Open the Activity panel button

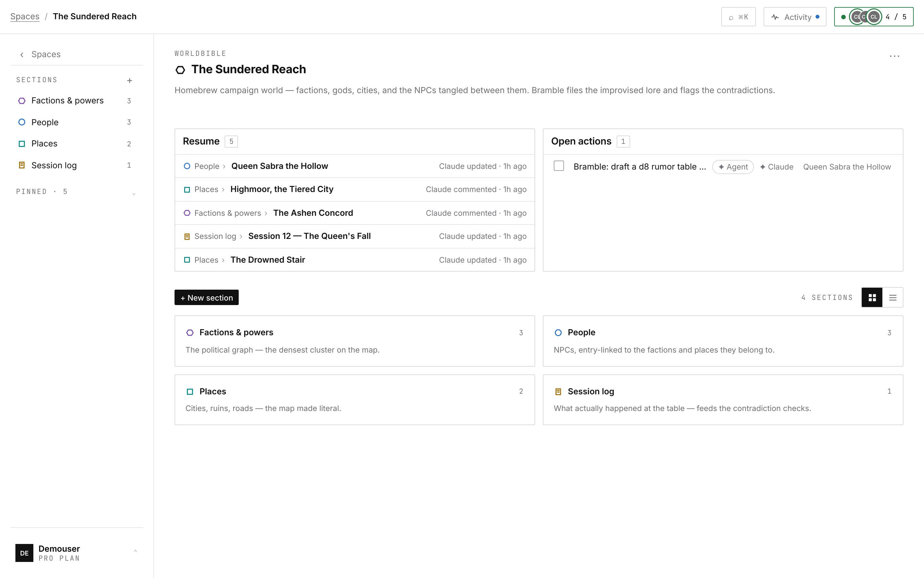(795, 17)
